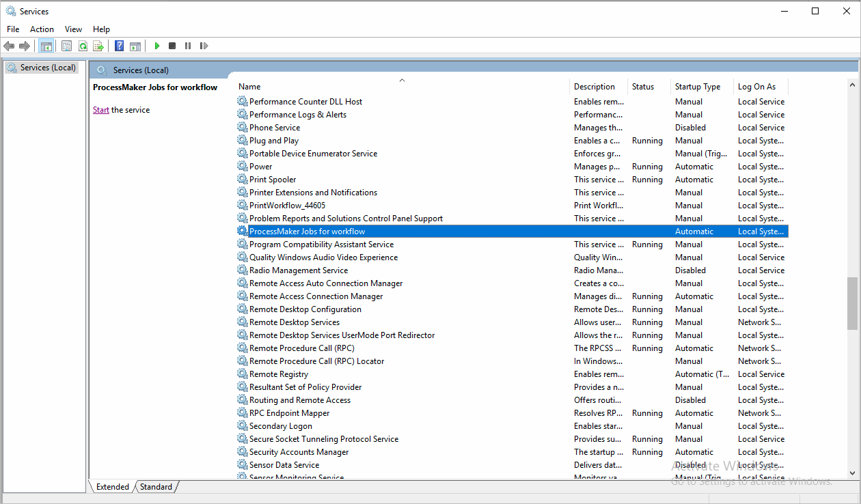
Task: Click the blue Help question mark icon
Action: [x=119, y=46]
